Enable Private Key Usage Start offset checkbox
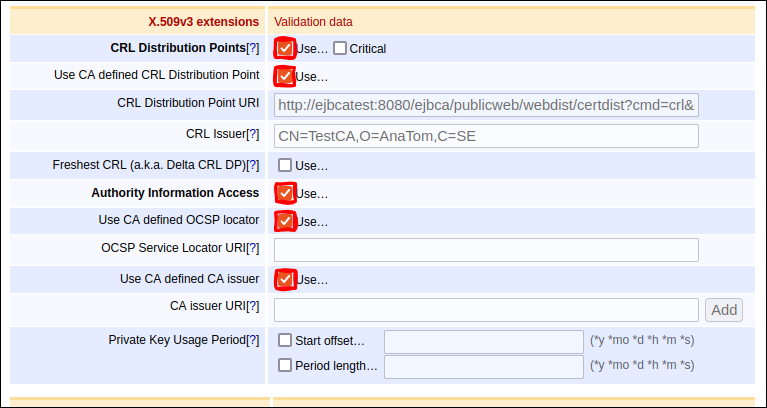Viewport: 767px width, 408px height. [x=286, y=341]
